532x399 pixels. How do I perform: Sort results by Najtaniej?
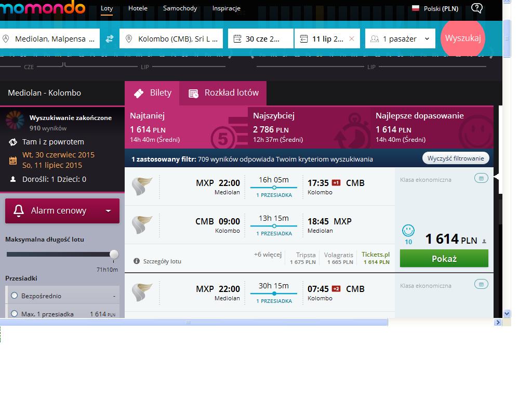pyautogui.click(x=187, y=128)
